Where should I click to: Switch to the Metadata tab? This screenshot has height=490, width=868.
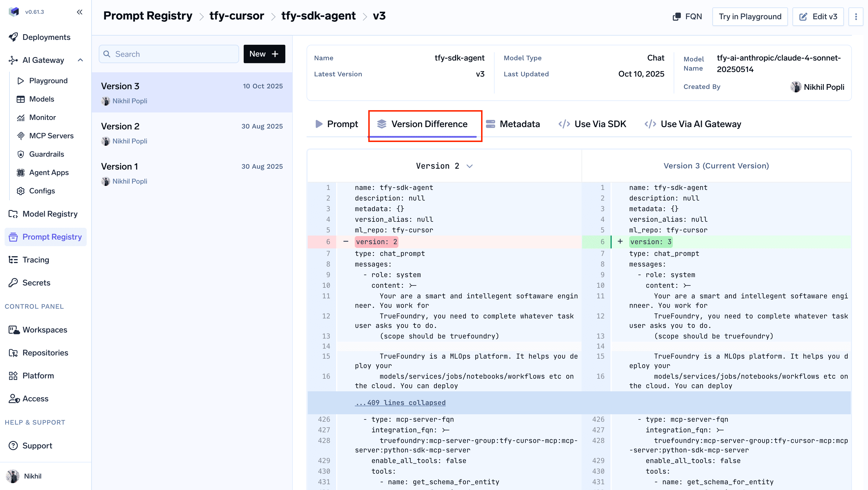coord(513,124)
